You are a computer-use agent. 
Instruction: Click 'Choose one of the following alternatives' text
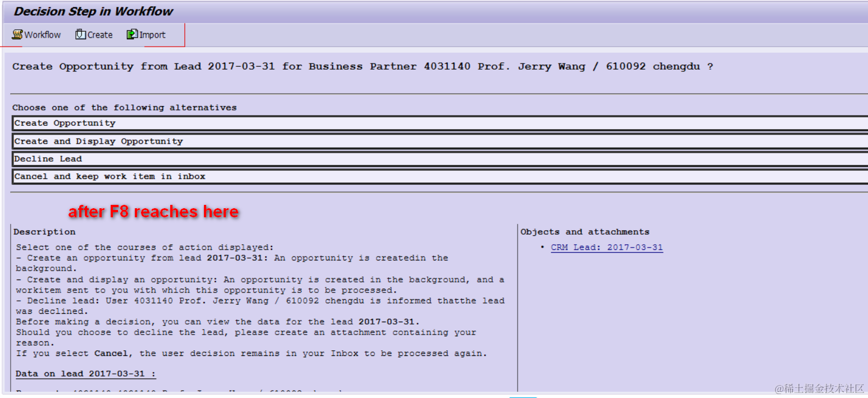point(125,108)
